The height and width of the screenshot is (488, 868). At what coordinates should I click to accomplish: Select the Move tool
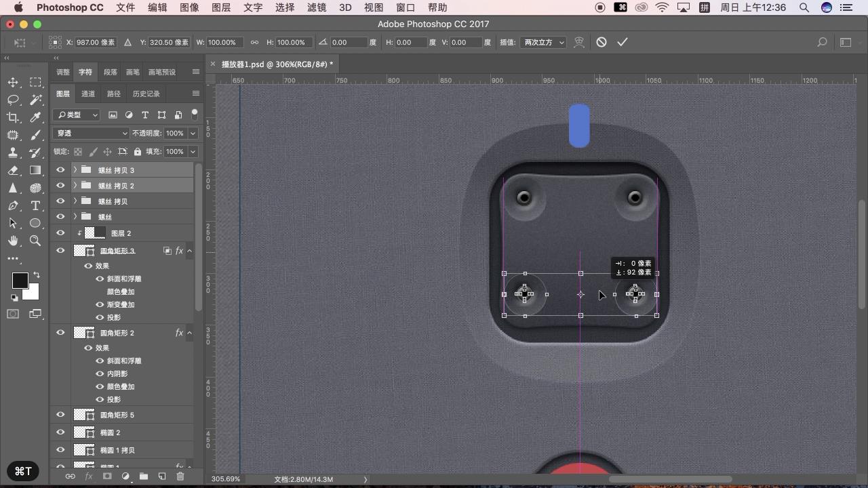(x=13, y=82)
